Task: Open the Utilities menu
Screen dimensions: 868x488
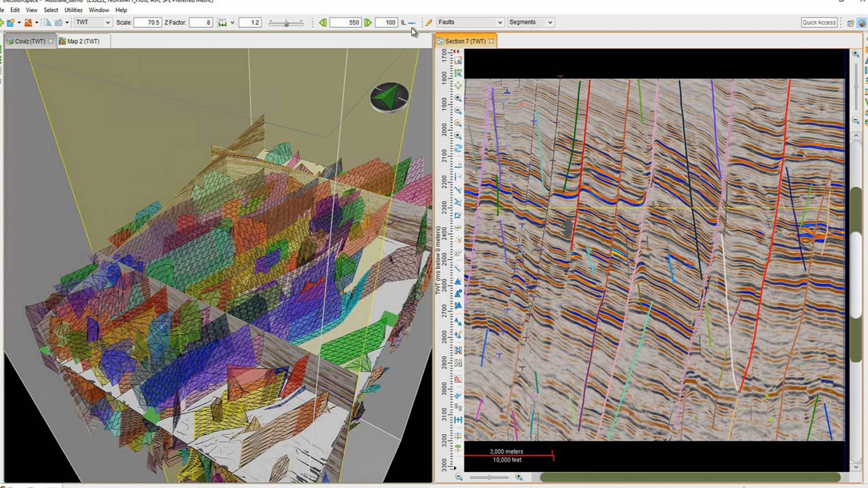Action: tap(73, 10)
